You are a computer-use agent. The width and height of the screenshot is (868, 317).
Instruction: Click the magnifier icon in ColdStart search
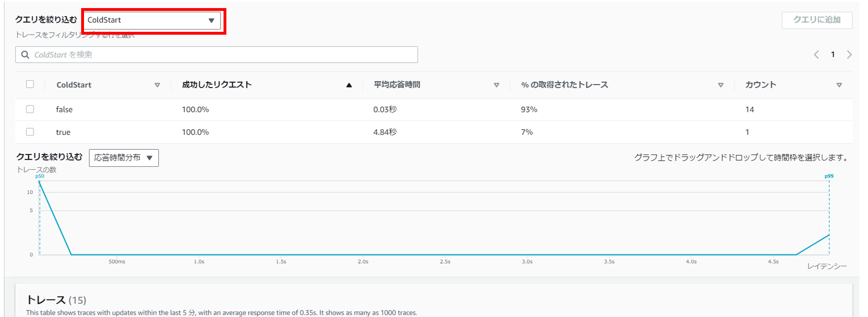(25, 55)
